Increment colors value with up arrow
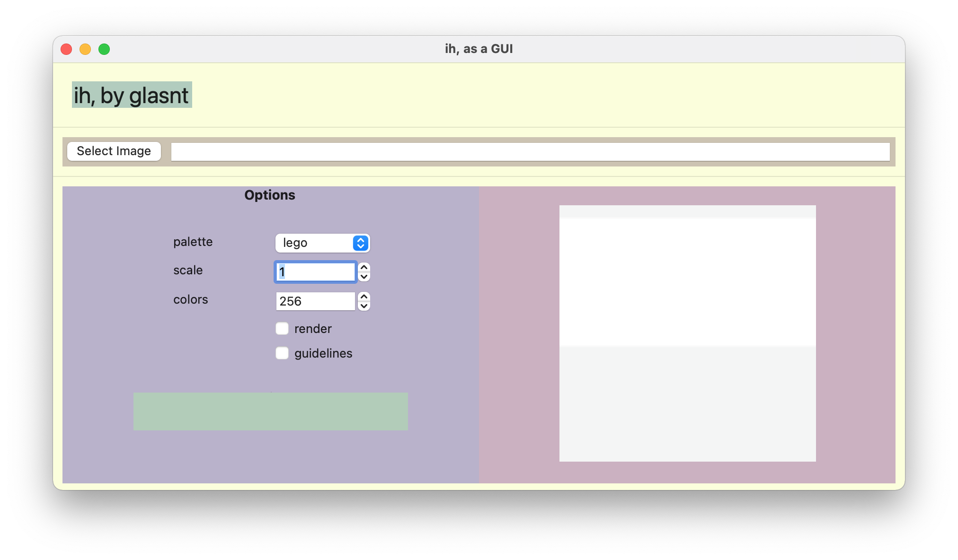The width and height of the screenshot is (958, 560). (364, 297)
